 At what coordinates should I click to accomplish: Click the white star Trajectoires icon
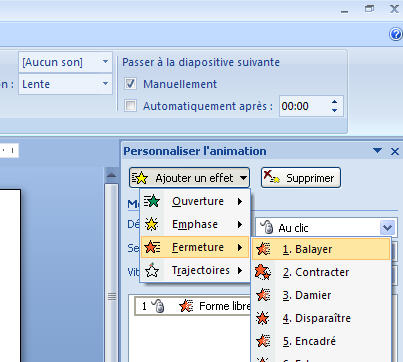coord(152,270)
